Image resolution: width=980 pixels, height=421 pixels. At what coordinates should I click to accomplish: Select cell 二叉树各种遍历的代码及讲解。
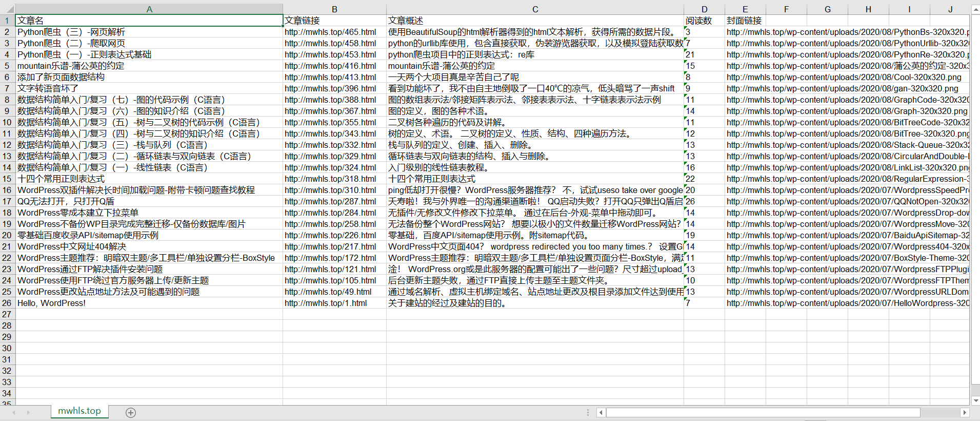point(535,122)
